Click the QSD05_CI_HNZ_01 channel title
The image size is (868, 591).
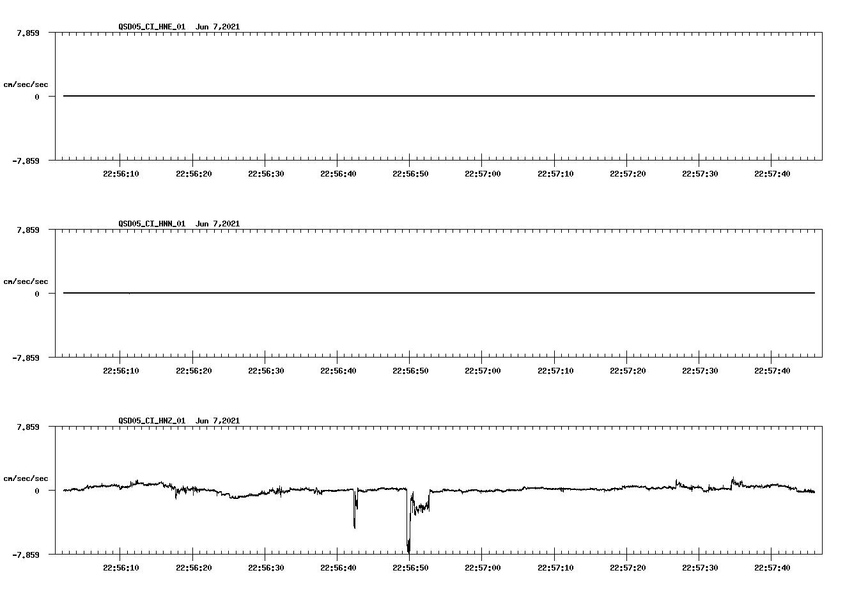pos(152,421)
